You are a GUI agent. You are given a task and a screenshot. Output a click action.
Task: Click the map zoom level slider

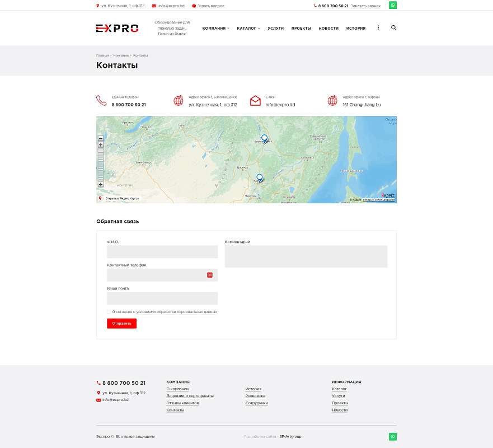coord(101,165)
